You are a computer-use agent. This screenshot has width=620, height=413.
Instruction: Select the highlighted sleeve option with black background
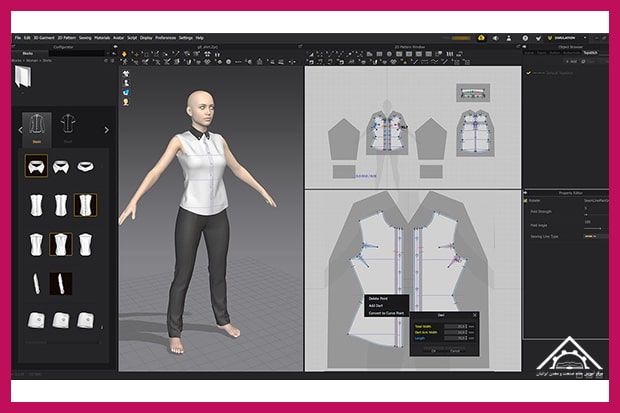tap(60, 284)
